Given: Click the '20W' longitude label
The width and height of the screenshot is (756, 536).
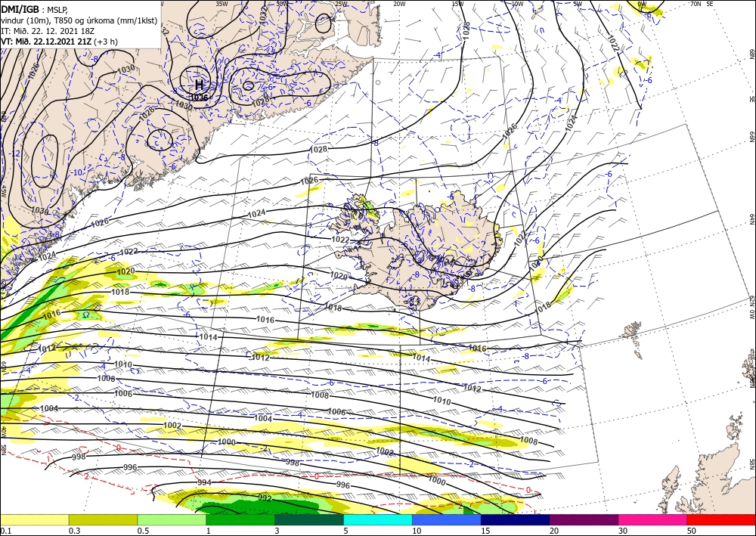Looking at the screenshot, I should (399, 4).
